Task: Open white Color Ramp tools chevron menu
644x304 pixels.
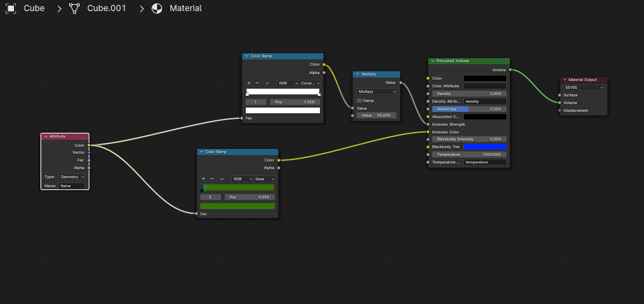Action: click(268, 83)
